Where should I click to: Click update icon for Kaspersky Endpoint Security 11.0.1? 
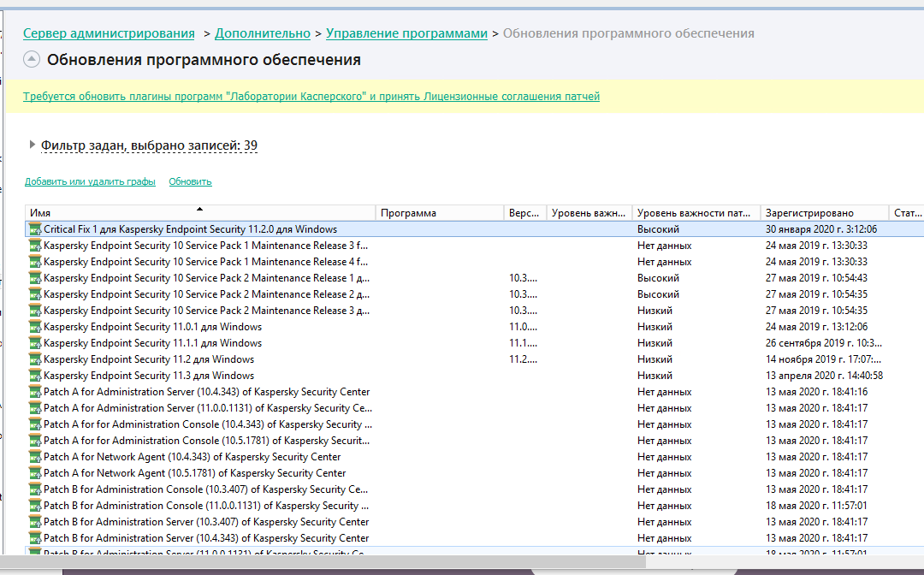pyautogui.click(x=35, y=327)
